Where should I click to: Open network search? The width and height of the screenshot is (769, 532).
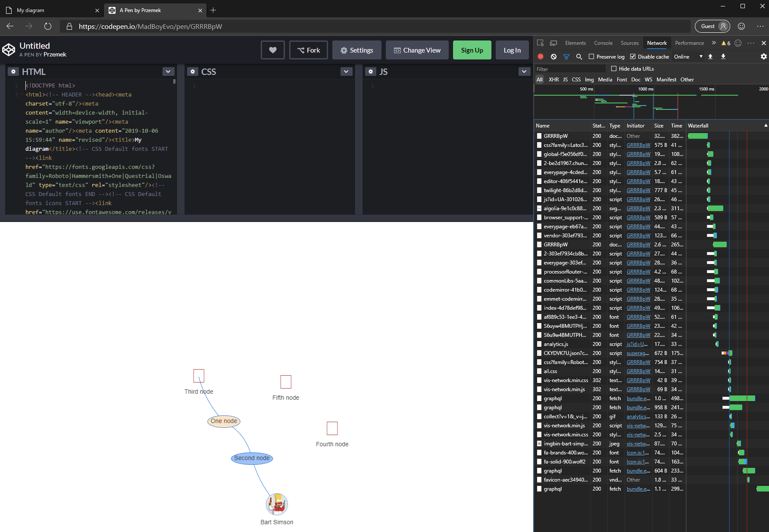579,56
